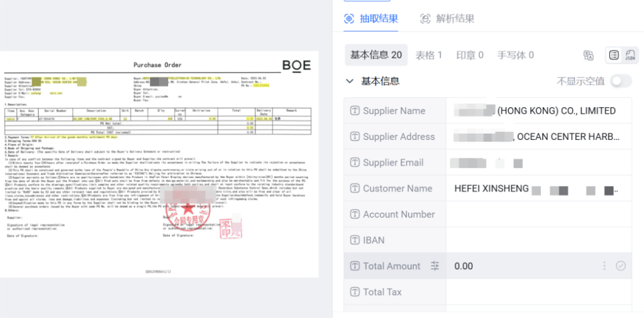The image size is (644, 318).
Task: Select the 手写体 0 category tab
Action: 516,55
